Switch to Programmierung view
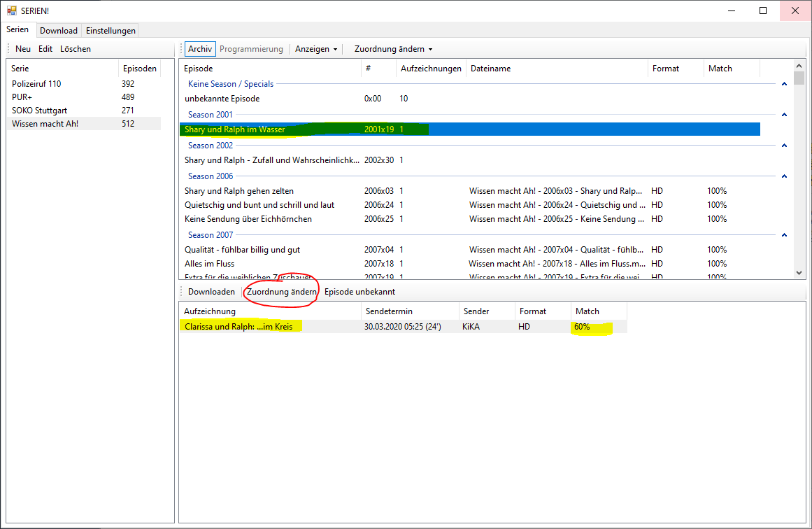Screen dimensions: 812x529 click(251, 49)
